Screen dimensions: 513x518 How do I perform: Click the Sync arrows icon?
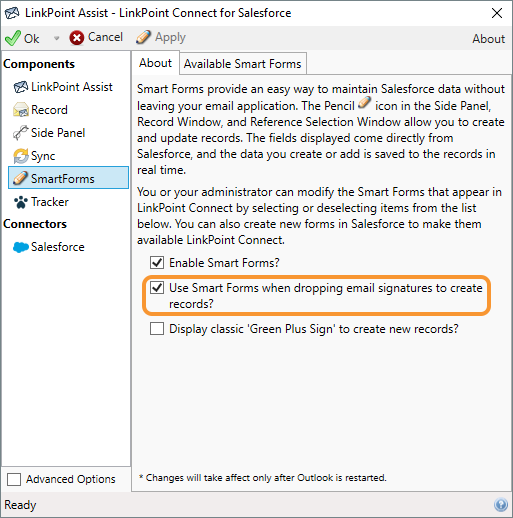(21, 156)
